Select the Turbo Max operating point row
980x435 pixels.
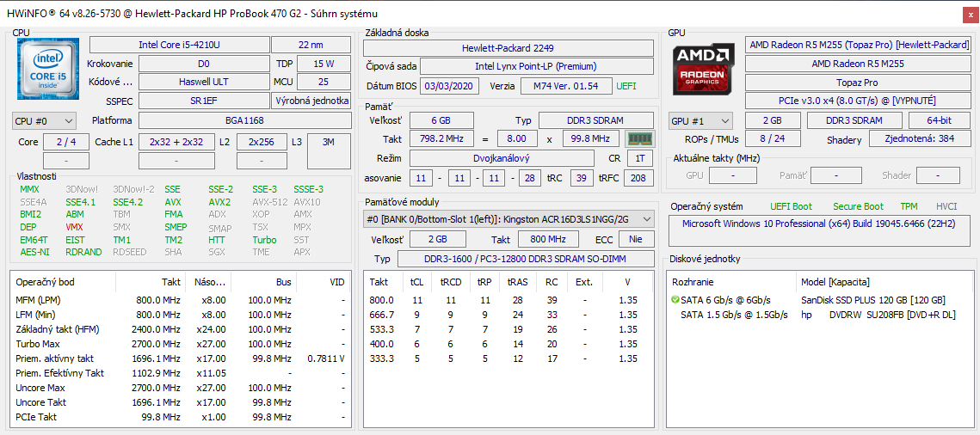pos(181,344)
